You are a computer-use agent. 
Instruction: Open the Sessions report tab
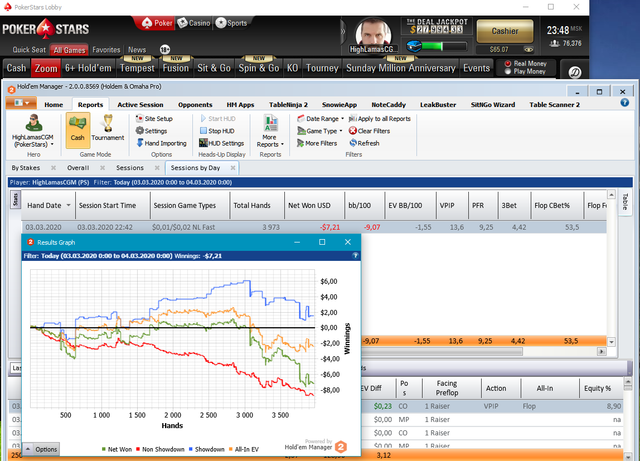pyautogui.click(x=130, y=168)
